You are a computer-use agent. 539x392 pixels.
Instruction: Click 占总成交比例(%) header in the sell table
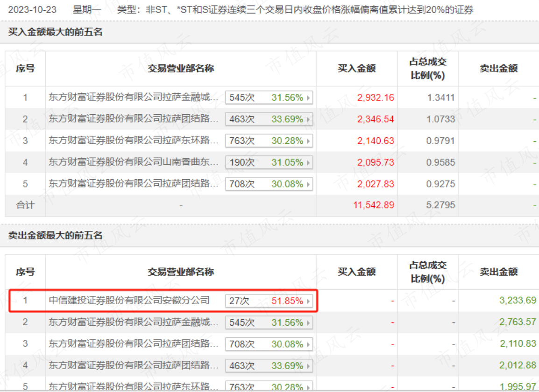pyautogui.click(x=428, y=272)
